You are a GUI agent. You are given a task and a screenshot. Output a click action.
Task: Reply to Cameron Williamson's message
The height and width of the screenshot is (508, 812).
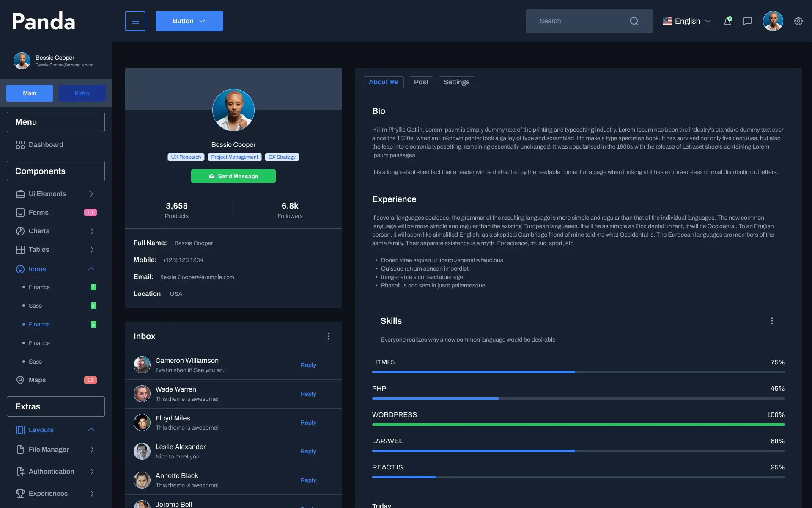point(308,365)
